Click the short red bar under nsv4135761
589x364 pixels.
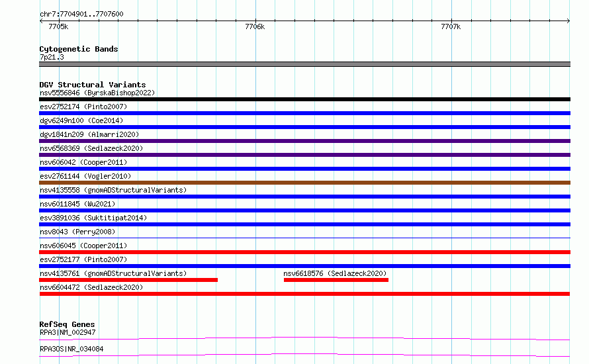128,280
